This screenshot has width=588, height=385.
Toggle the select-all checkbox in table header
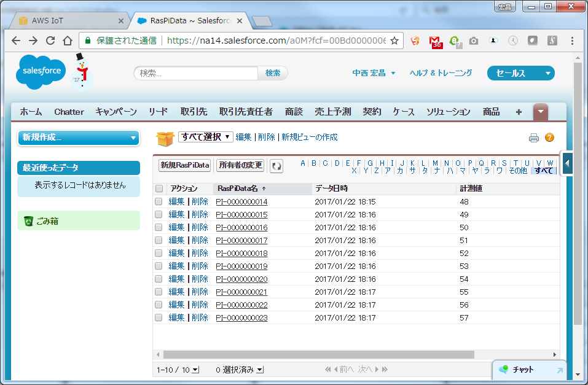pyautogui.click(x=159, y=189)
